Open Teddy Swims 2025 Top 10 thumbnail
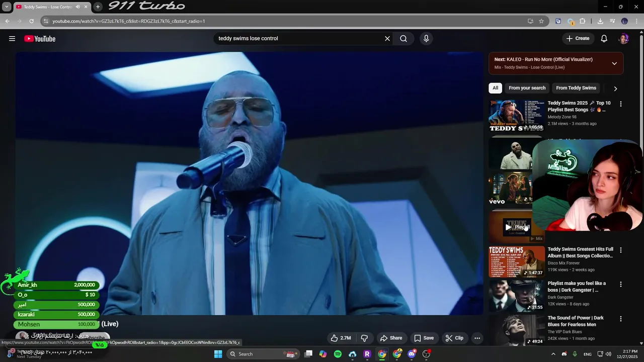This screenshot has height=362, width=644. [x=517, y=116]
